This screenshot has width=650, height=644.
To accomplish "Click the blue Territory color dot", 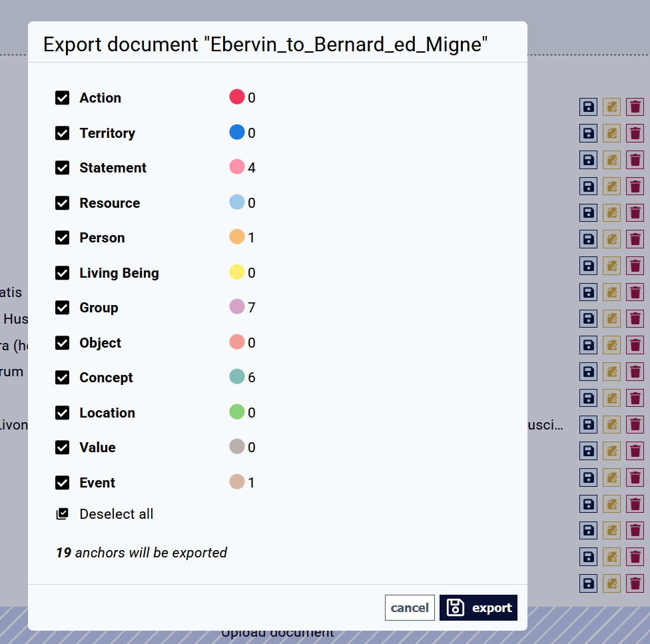I will point(236,132).
